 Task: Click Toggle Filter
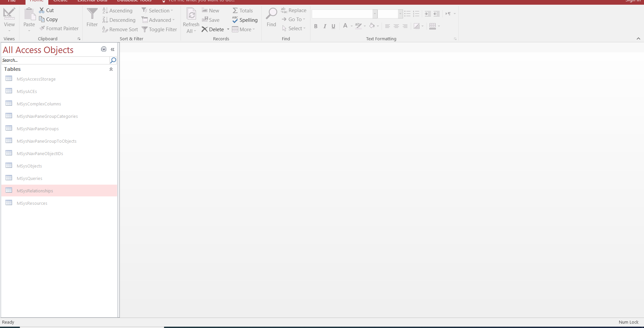click(159, 30)
